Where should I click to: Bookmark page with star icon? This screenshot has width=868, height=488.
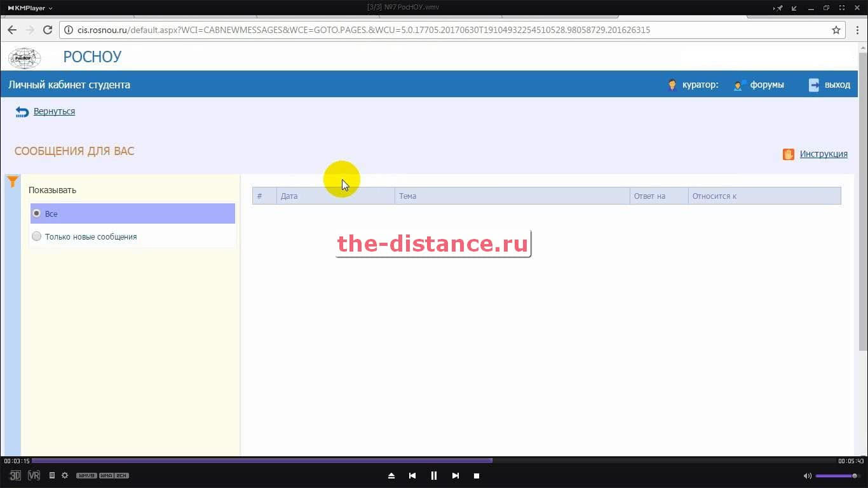pos(836,30)
